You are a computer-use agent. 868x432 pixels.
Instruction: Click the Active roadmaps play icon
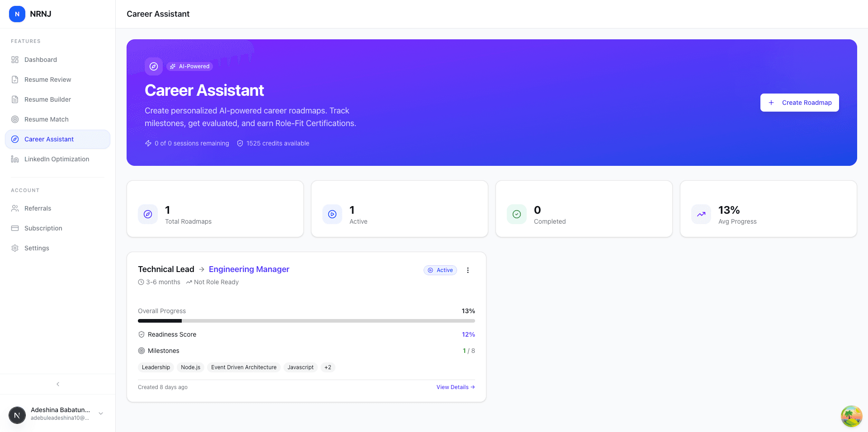point(332,214)
